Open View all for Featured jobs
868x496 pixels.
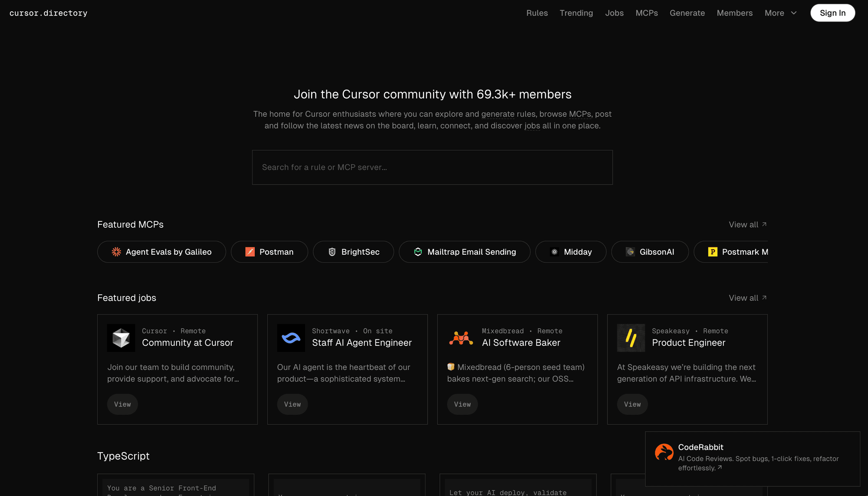click(x=747, y=298)
